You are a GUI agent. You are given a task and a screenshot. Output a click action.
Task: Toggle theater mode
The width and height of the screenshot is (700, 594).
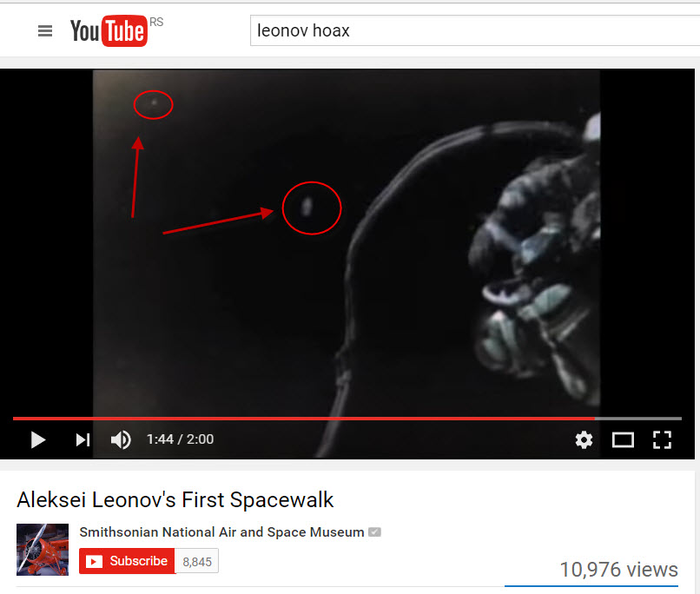(623, 439)
